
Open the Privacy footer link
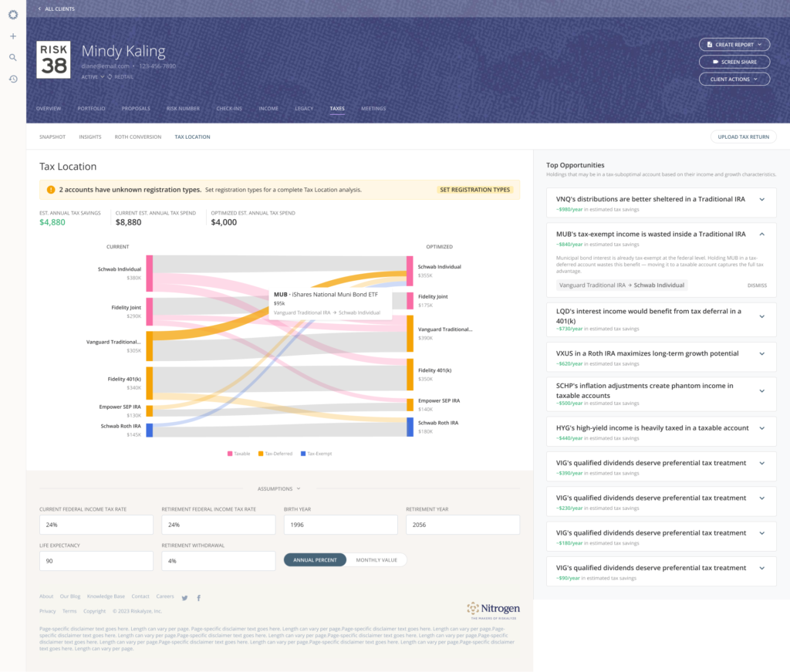click(47, 612)
